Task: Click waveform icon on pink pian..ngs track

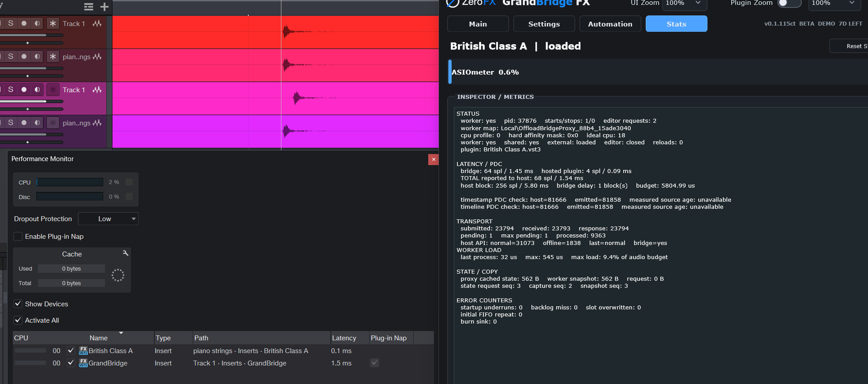Action: click(x=97, y=56)
